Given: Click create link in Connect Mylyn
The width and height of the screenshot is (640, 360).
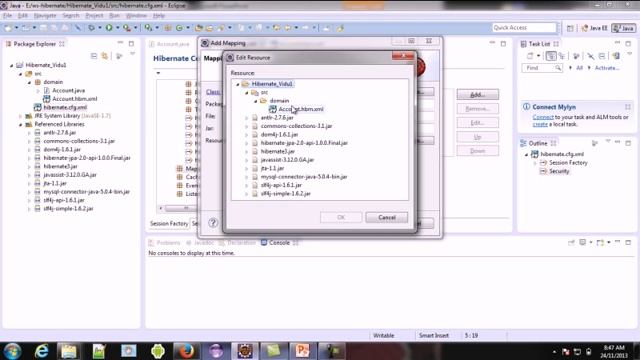Looking at the screenshot, I should coord(540,124).
